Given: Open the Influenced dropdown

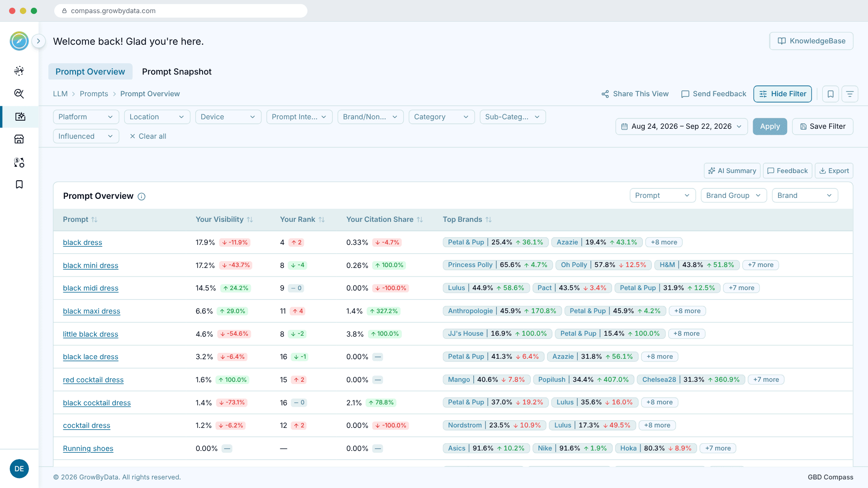Looking at the screenshot, I should pos(86,136).
